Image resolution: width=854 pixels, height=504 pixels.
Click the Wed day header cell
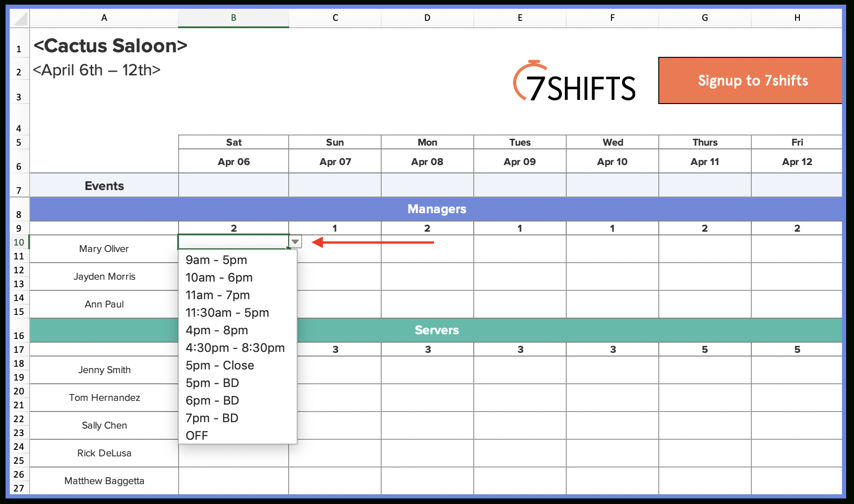point(613,142)
